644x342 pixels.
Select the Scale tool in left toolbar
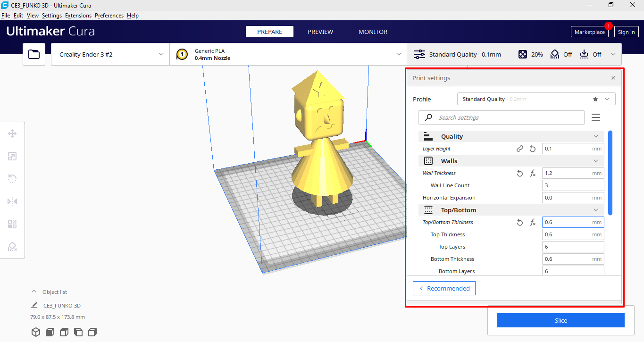pos(12,156)
